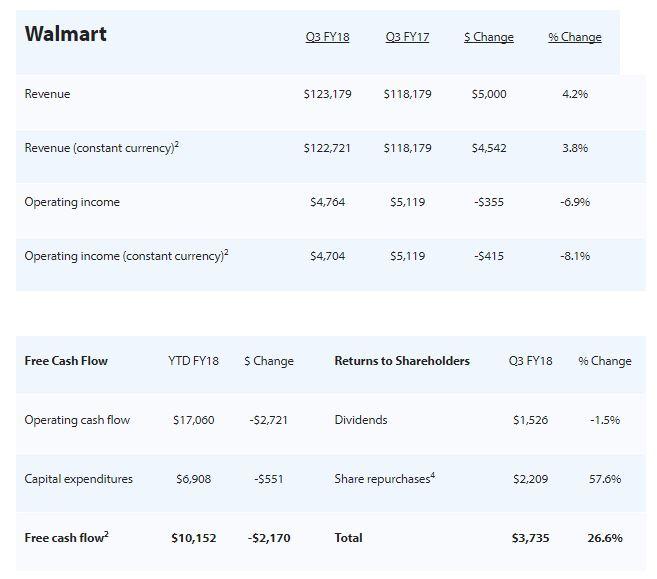
Task: Click the underlined Q3 FY18 column header
Action: (327, 37)
